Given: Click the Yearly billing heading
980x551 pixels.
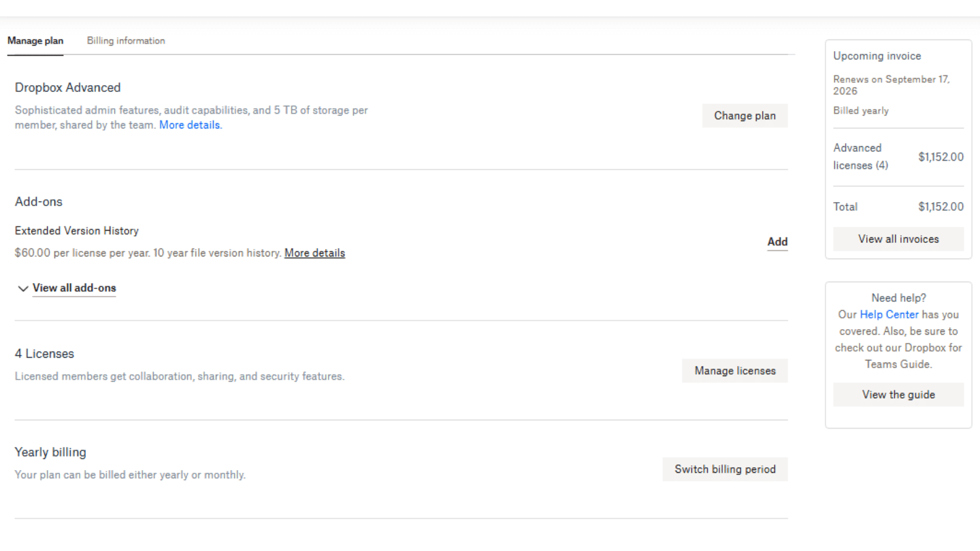Looking at the screenshot, I should tap(50, 452).
